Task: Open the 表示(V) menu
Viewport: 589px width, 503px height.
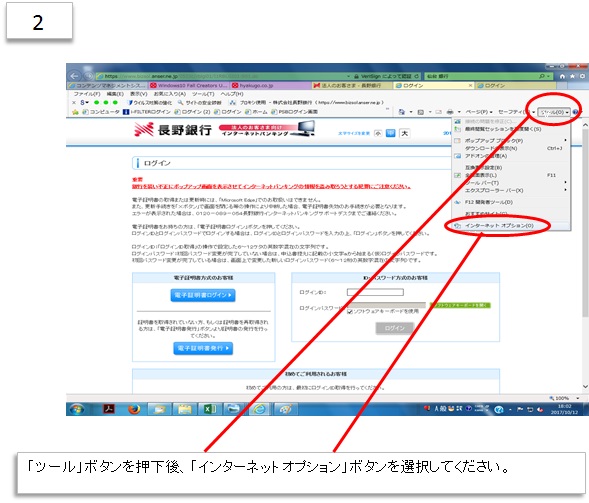Action: click(x=138, y=94)
